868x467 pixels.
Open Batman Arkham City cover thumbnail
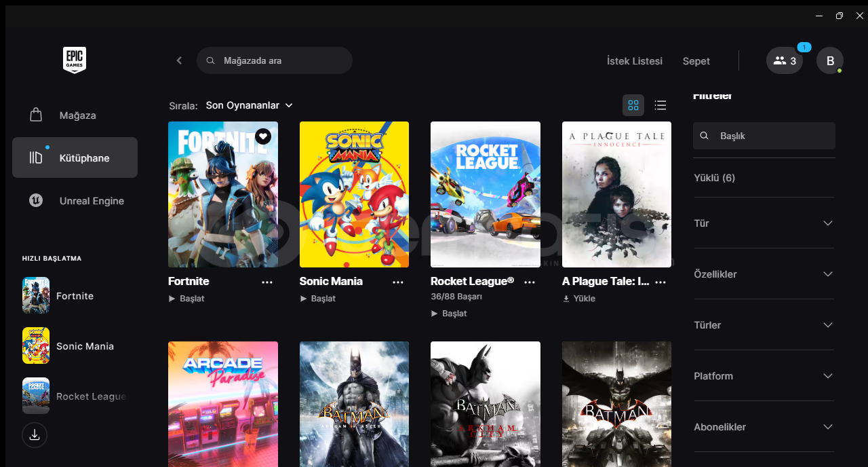pos(486,404)
